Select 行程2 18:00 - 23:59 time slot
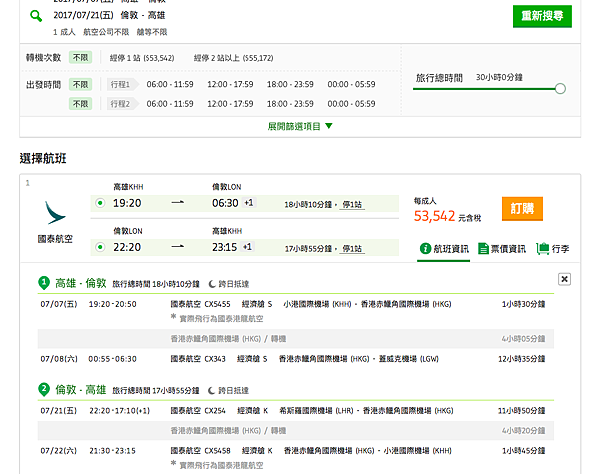 click(x=290, y=104)
